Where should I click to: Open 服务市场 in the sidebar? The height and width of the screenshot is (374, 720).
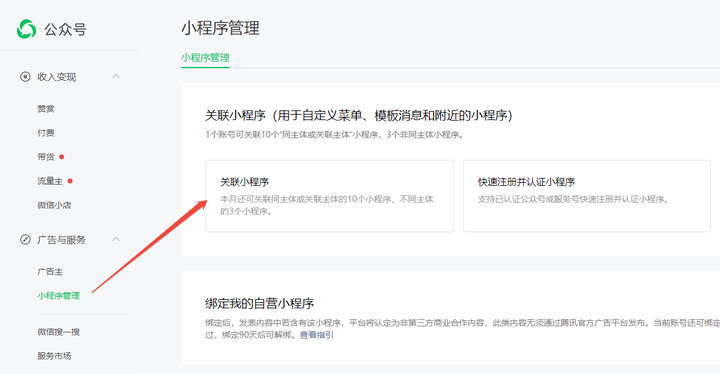[54, 356]
